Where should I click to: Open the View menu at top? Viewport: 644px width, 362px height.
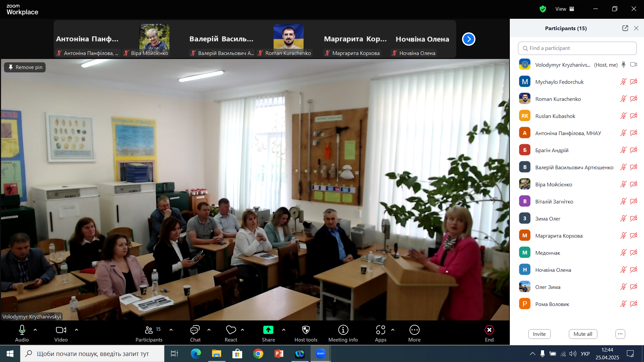point(565,9)
